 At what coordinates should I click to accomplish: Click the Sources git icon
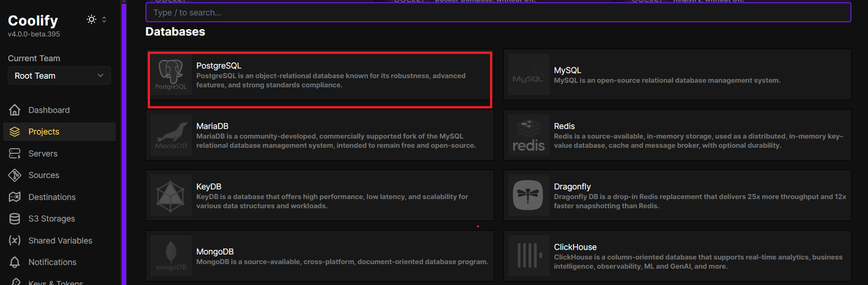tap(15, 175)
